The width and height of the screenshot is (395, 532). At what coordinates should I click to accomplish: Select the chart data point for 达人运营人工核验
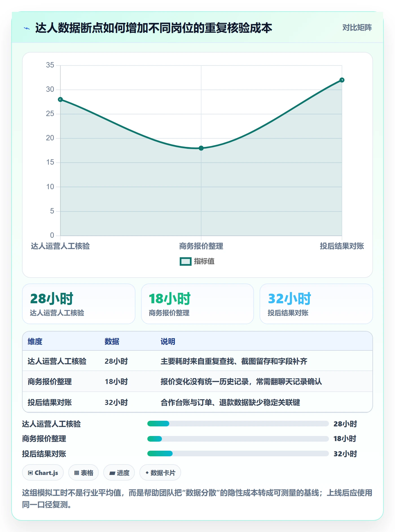click(60, 99)
